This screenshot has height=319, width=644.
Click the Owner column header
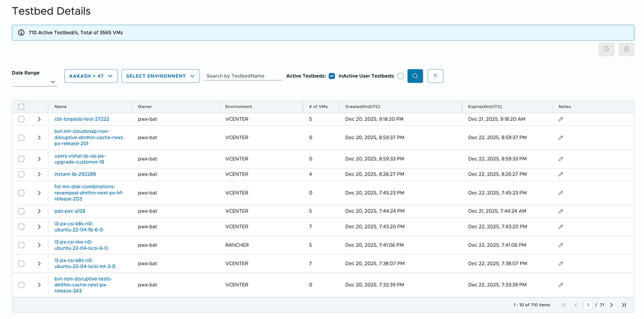tap(145, 107)
